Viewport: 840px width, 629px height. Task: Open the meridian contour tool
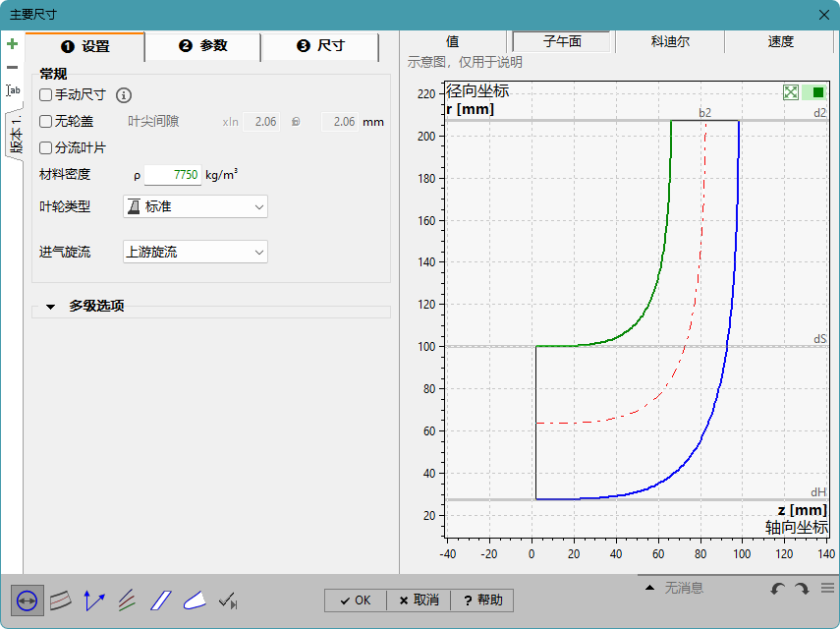60,600
